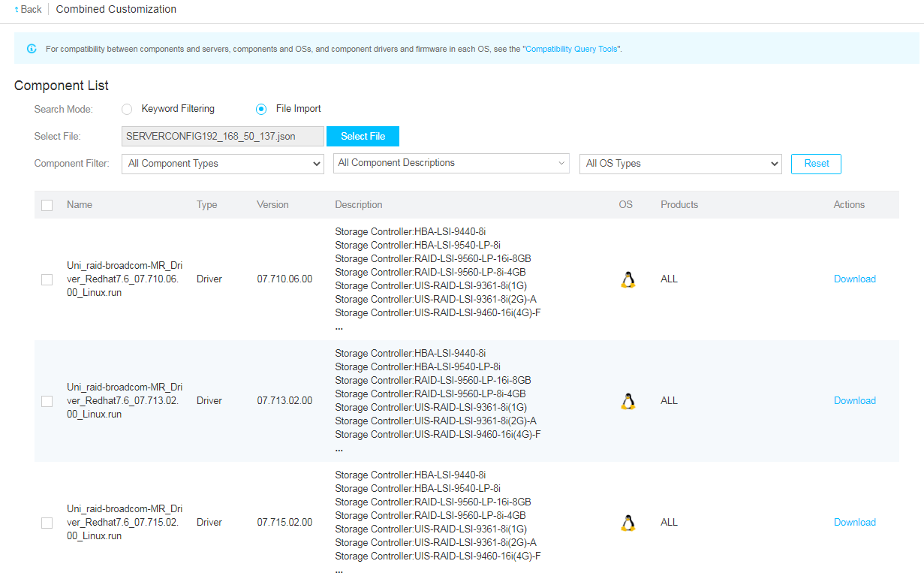The width and height of the screenshot is (924, 576).
Task: Click version cell 07.710.06.00
Action: coord(284,279)
